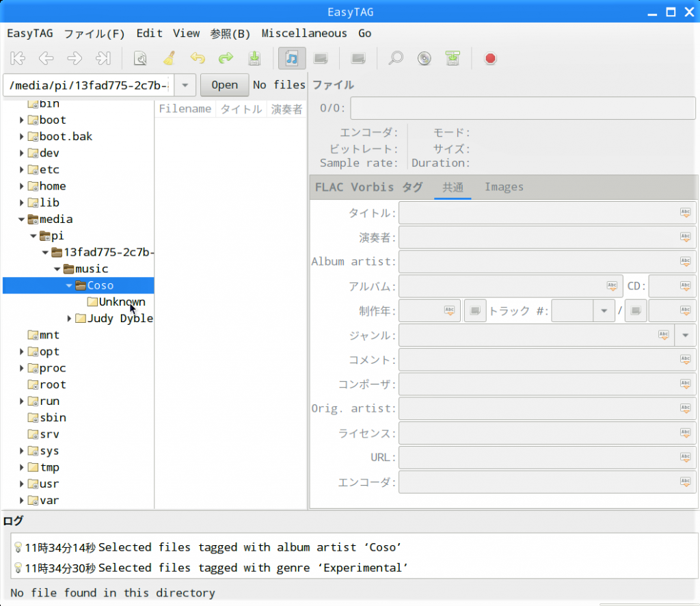Click the Filename column header
Image resolution: width=700 pixels, height=606 pixels.
pyautogui.click(x=185, y=109)
